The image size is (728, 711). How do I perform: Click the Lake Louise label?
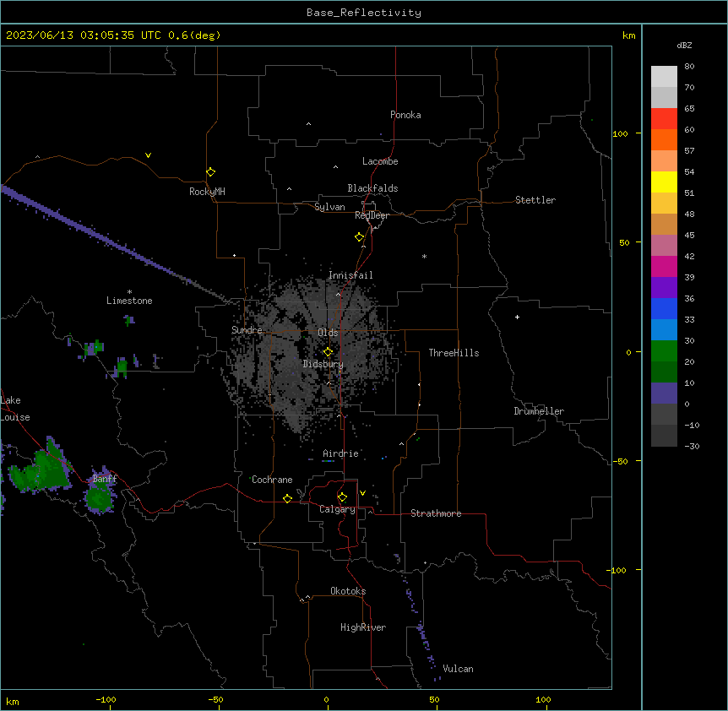pyautogui.click(x=15, y=409)
